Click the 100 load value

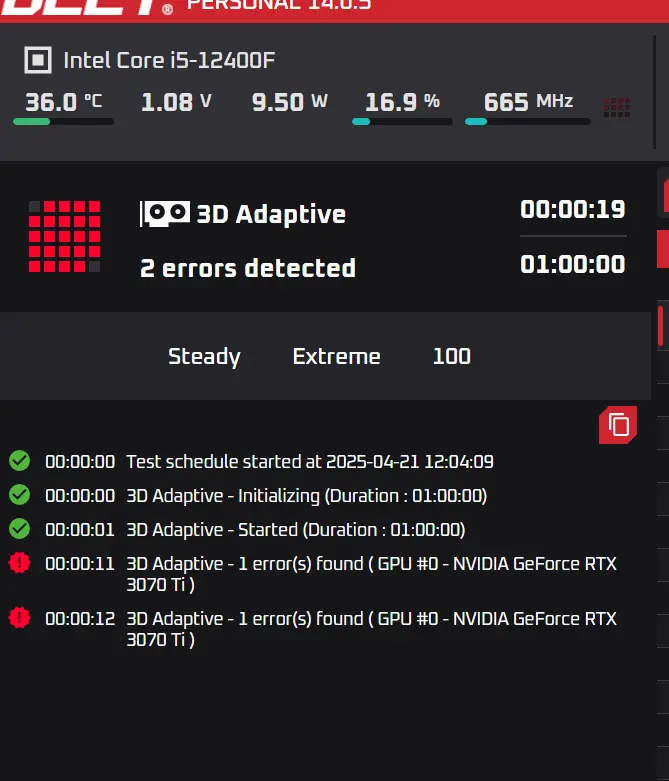[x=452, y=357]
